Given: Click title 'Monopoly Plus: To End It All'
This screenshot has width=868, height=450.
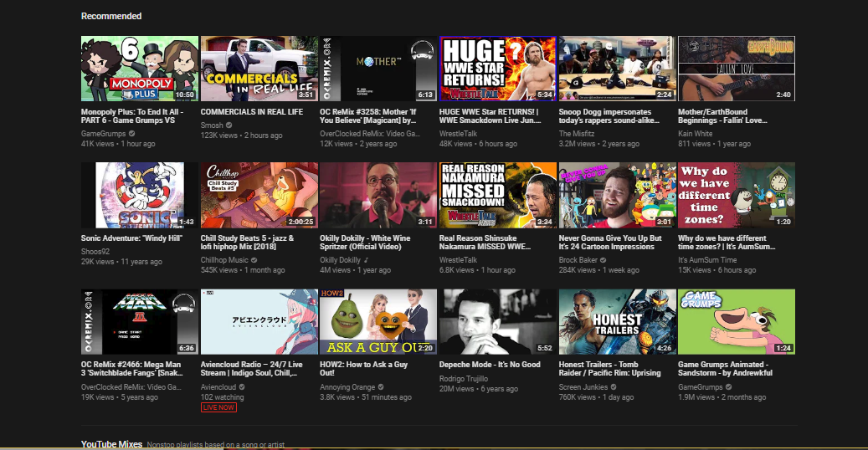Looking at the screenshot, I should 131,115.
